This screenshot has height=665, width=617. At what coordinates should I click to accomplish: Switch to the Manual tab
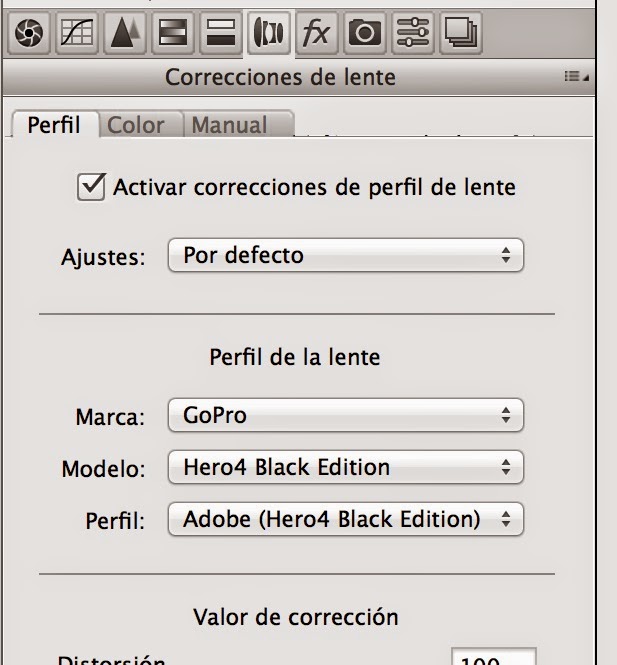click(229, 126)
